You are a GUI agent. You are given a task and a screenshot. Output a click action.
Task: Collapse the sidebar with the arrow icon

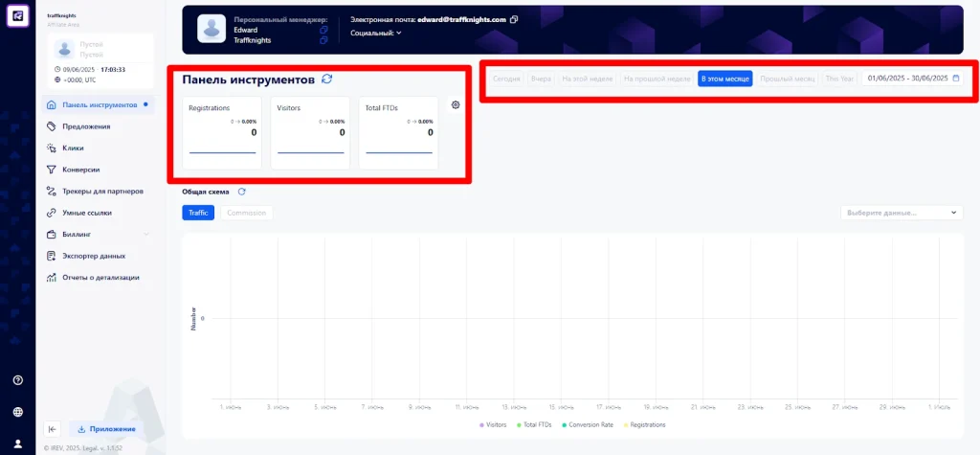[x=53, y=429]
